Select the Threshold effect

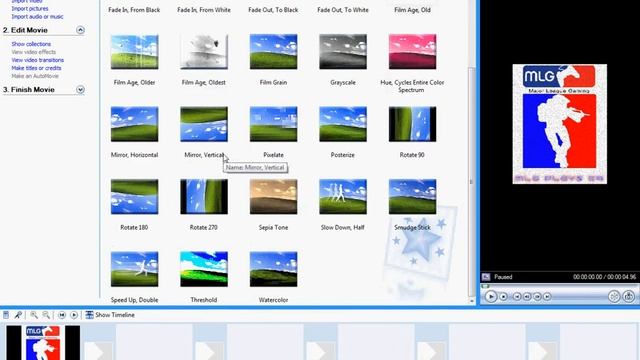point(204,269)
